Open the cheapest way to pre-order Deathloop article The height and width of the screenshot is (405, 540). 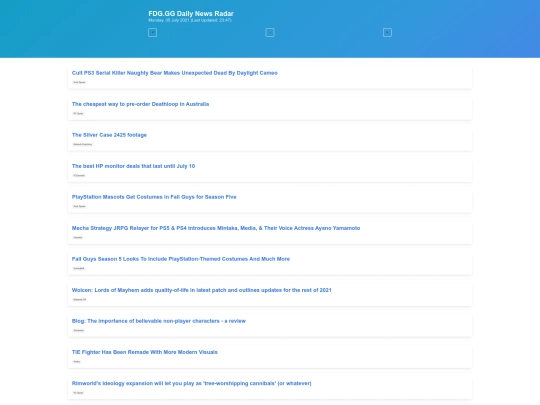click(x=140, y=104)
